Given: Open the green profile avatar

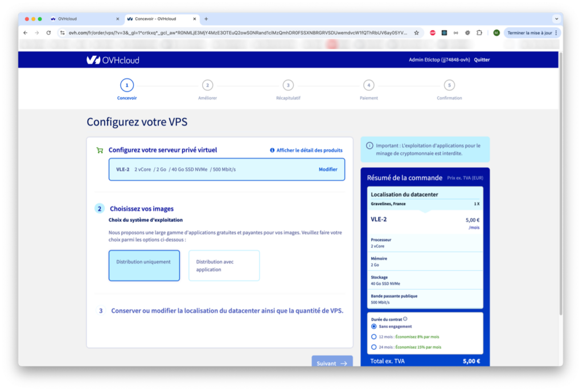Looking at the screenshot, I should coord(496,32).
